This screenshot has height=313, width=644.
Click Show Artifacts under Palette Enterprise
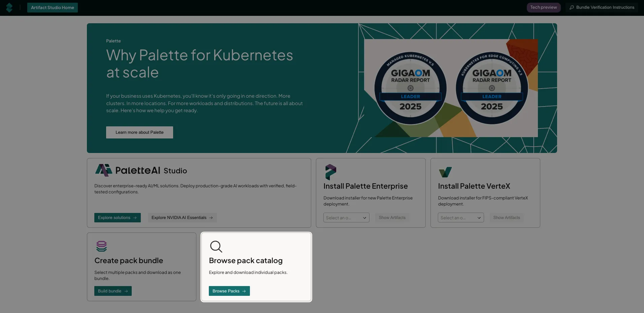pyautogui.click(x=392, y=218)
